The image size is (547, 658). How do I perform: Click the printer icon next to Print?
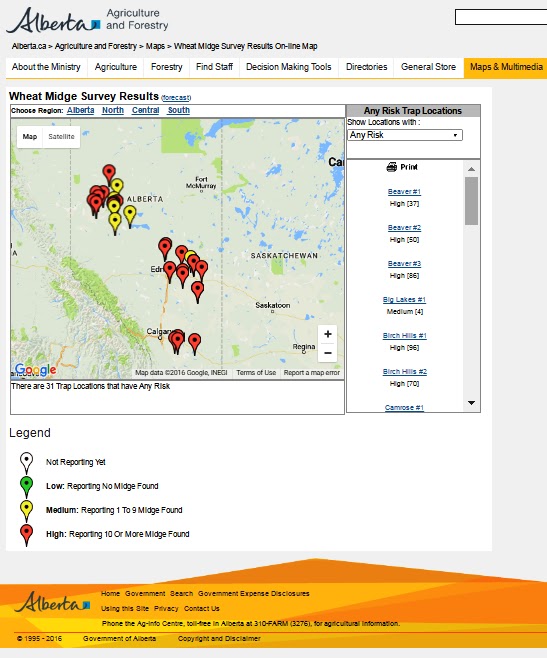pos(391,167)
